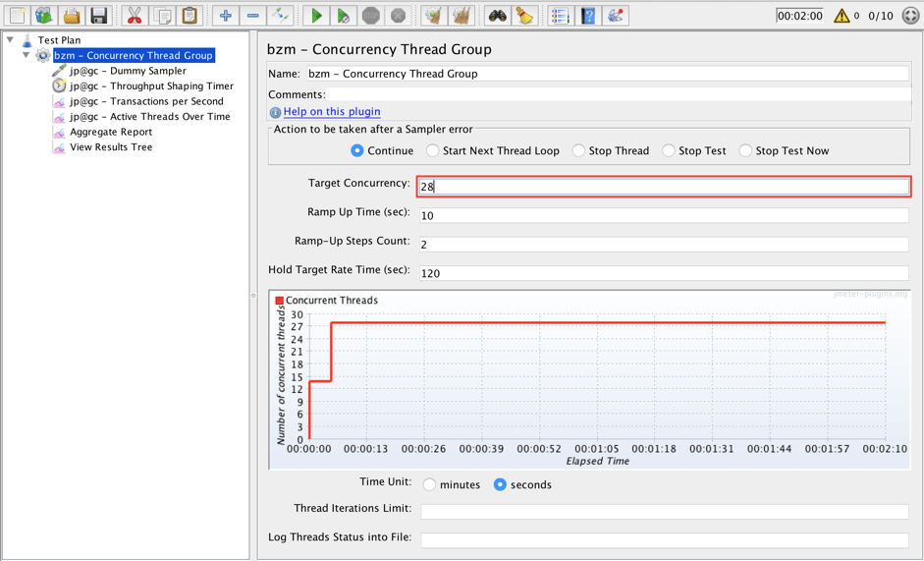Viewport: 924px width, 561px height.
Task: Click the thread status globe icon
Action: (910, 16)
